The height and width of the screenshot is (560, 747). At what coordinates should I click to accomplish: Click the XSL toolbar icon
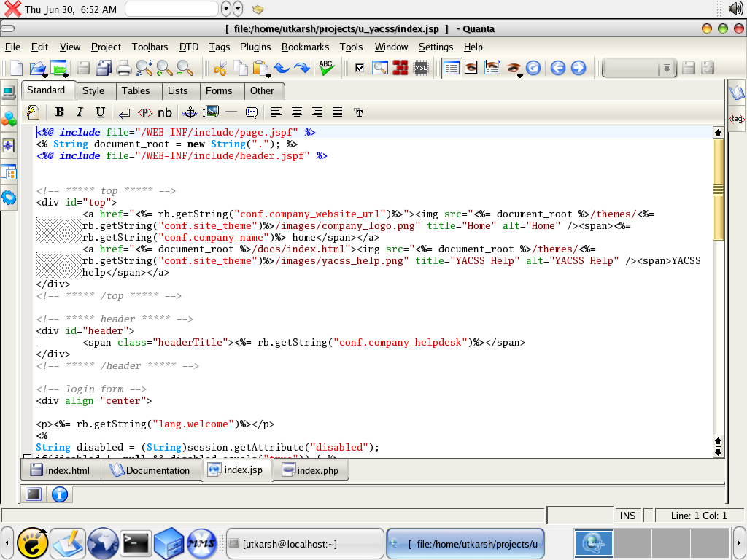[x=421, y=68]
